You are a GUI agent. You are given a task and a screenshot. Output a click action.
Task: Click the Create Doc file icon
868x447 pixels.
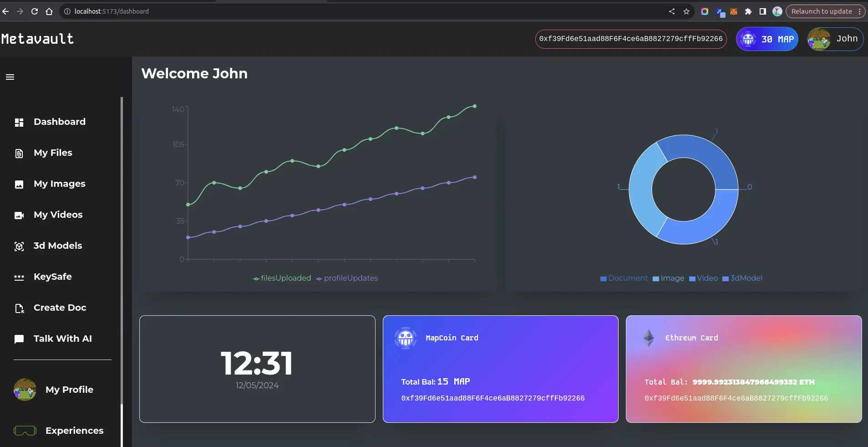[x=19, y=308]
